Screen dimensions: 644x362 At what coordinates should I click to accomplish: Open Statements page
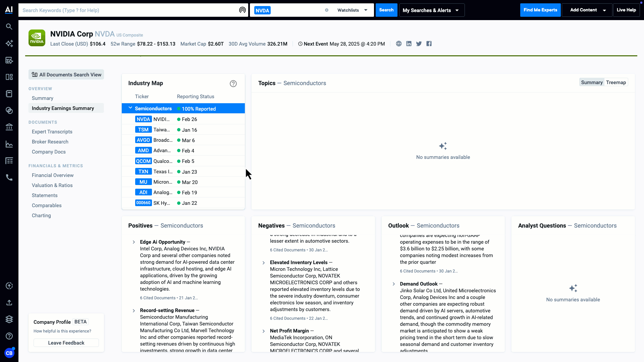(45, 195)
